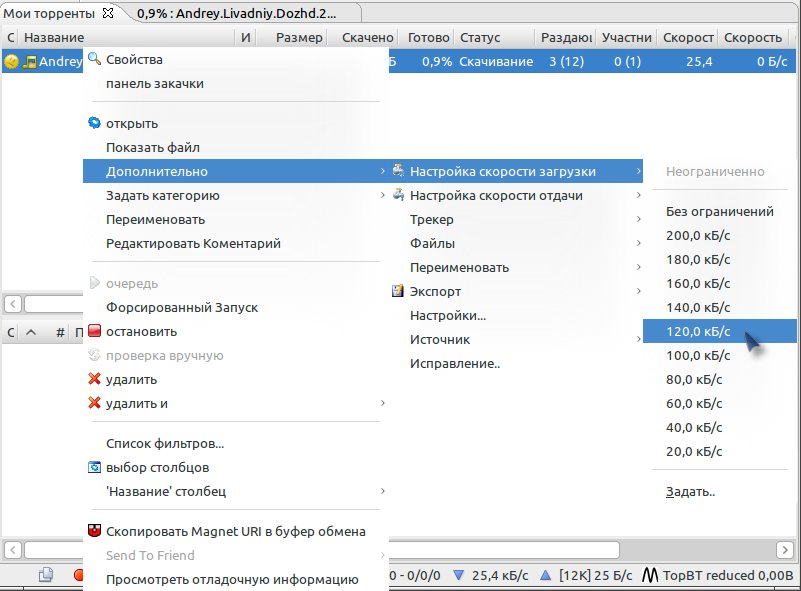
Task: Open Список фильтров...
Action: point(235,443)
